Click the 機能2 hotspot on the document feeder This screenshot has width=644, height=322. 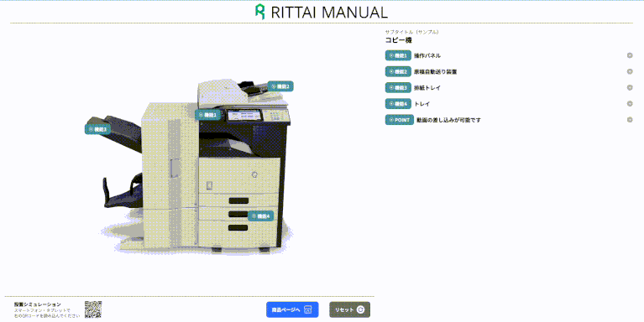(280, 86)
